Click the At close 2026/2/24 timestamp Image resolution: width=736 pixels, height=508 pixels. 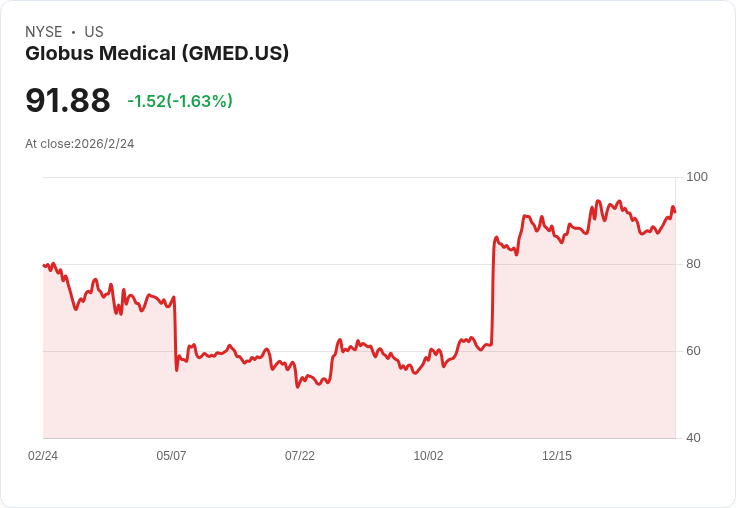pos(80,143)
